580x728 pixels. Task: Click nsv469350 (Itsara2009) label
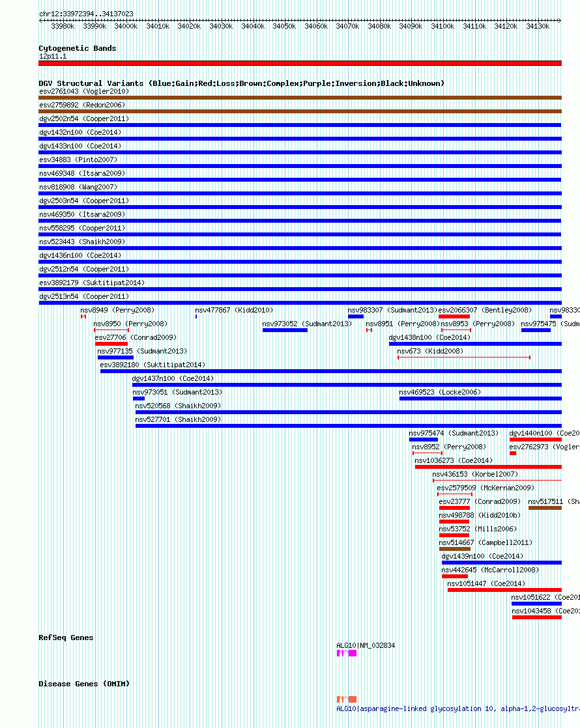tap(82, 214)
